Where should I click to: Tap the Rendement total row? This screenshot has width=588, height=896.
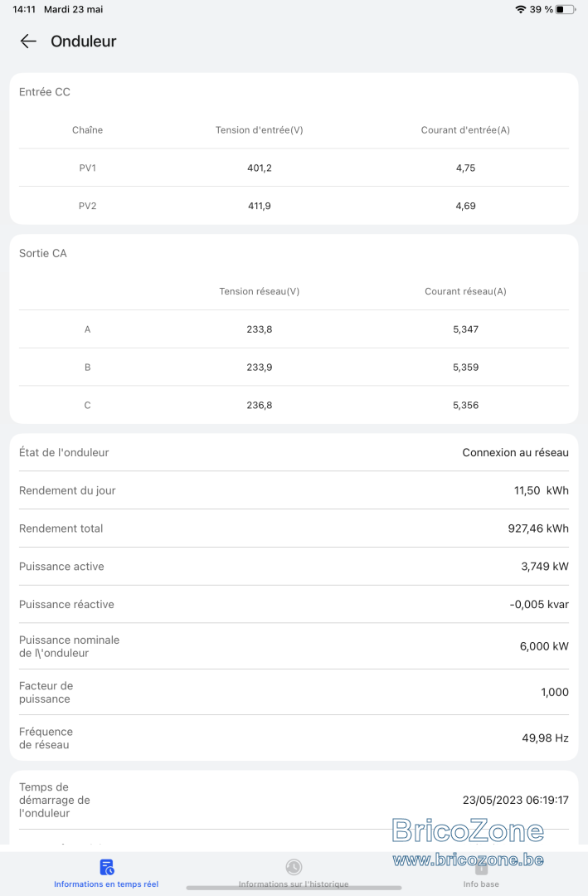pyautogui.click(x=294, y=528)
